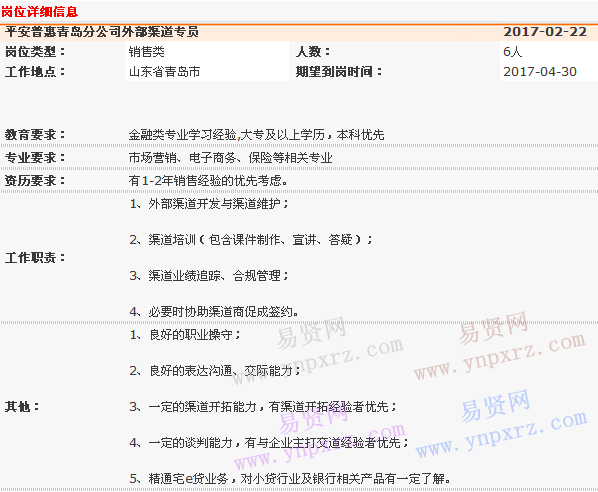Viewport: 598px width, 492px height.
Task: Select arrival date 2017-04-30
Action: 540,71
